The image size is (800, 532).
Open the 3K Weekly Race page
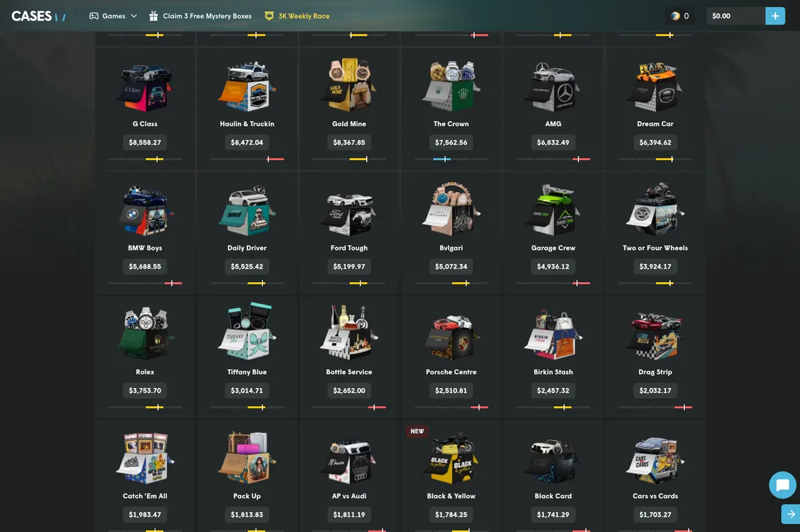(x=297, y=16)
